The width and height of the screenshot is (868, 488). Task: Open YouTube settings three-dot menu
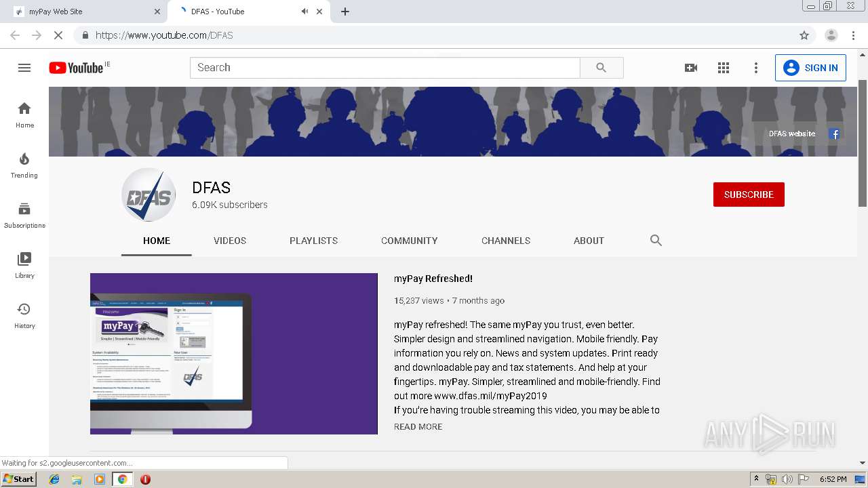point(756,68)
